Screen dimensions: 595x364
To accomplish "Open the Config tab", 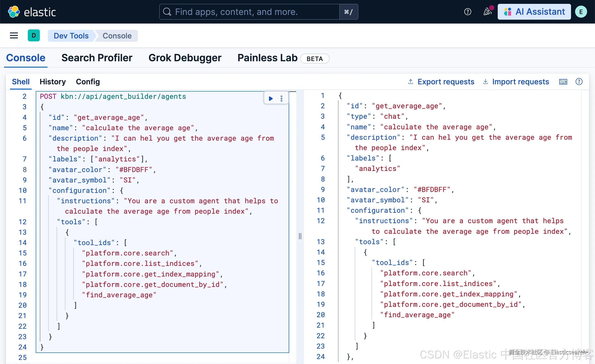I will (x=88, y=82).
